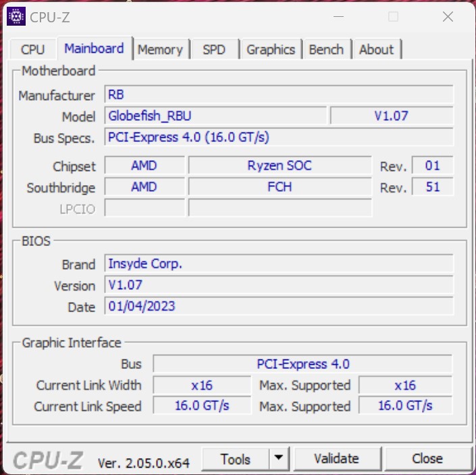
Task: Open the Memory tab
Action: [161, 49]
